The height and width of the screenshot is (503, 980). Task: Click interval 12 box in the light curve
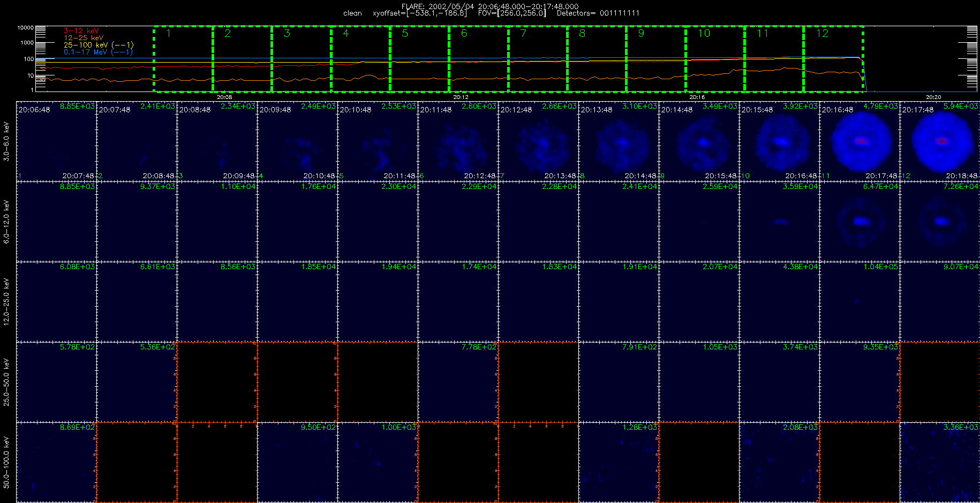click(x=833, y=59)
